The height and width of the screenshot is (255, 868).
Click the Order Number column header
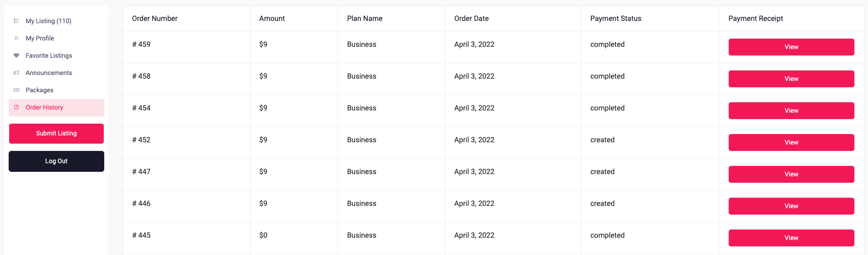155,19
